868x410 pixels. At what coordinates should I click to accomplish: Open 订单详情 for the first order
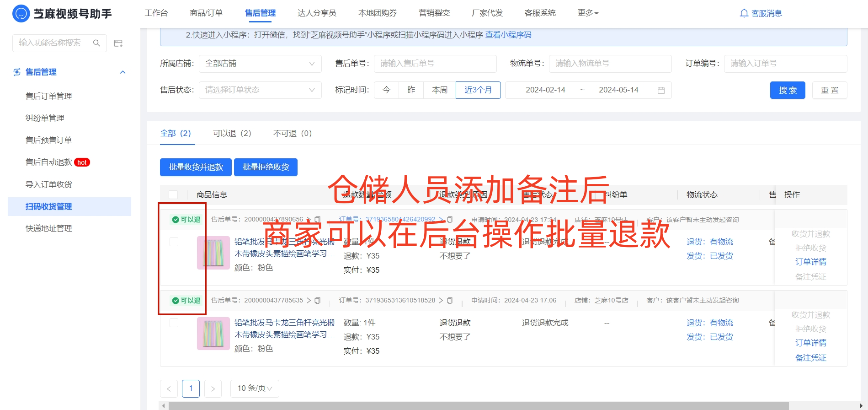coord(811,262)
